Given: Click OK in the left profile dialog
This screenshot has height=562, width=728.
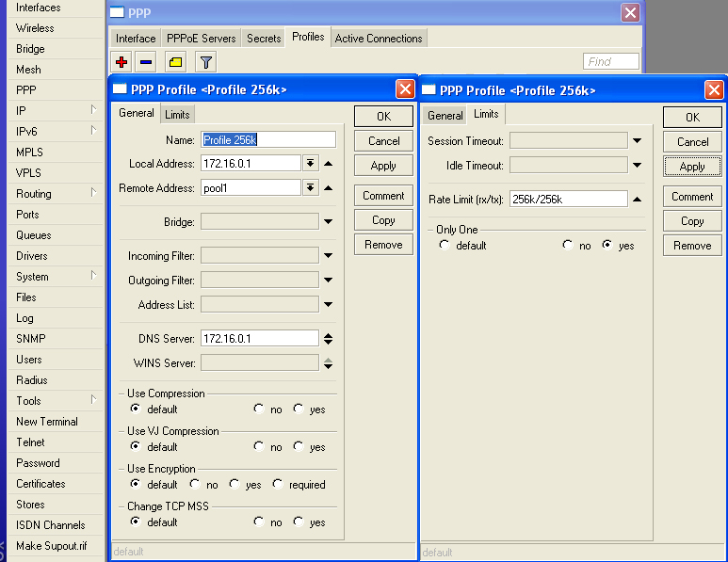Looking at the screenshot, I should pyautogui.click(x=383, y=117).
